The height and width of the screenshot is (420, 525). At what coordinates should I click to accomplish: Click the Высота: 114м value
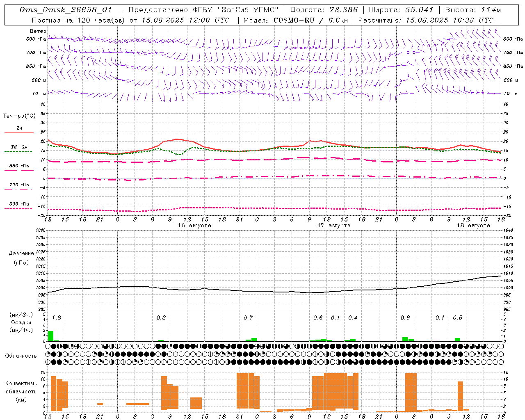point(473,10)
